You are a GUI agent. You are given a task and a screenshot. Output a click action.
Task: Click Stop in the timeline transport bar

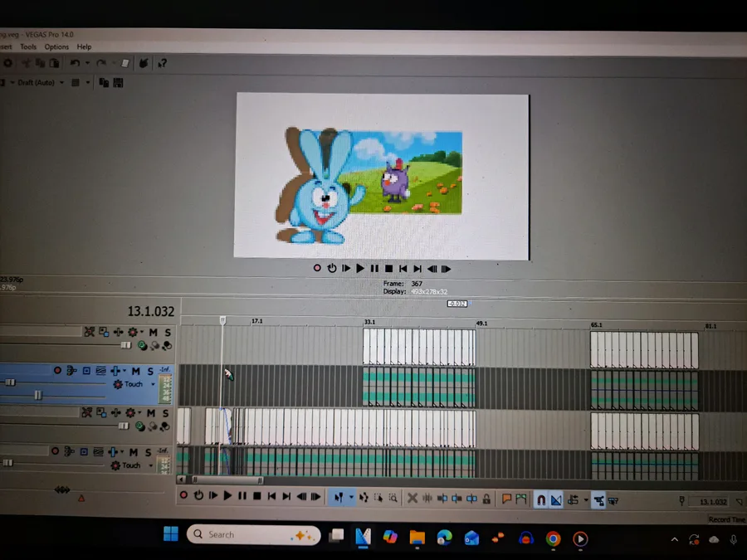point(256,496)
